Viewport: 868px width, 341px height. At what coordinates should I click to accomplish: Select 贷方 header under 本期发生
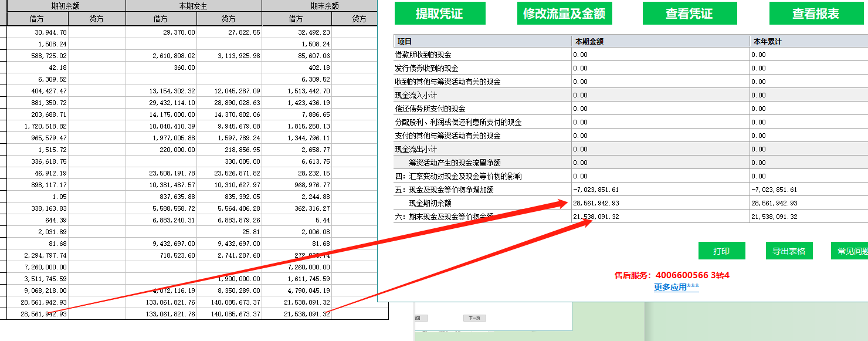[229, 19]
